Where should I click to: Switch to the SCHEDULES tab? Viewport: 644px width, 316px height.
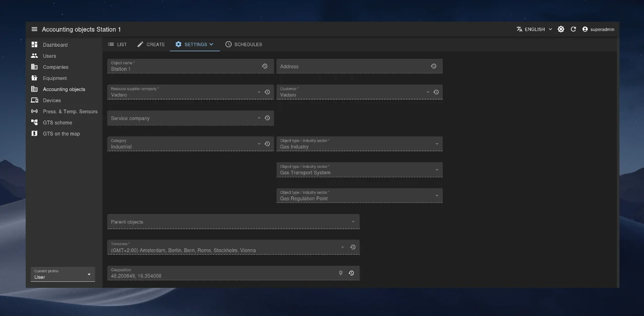tap(244, 44)
